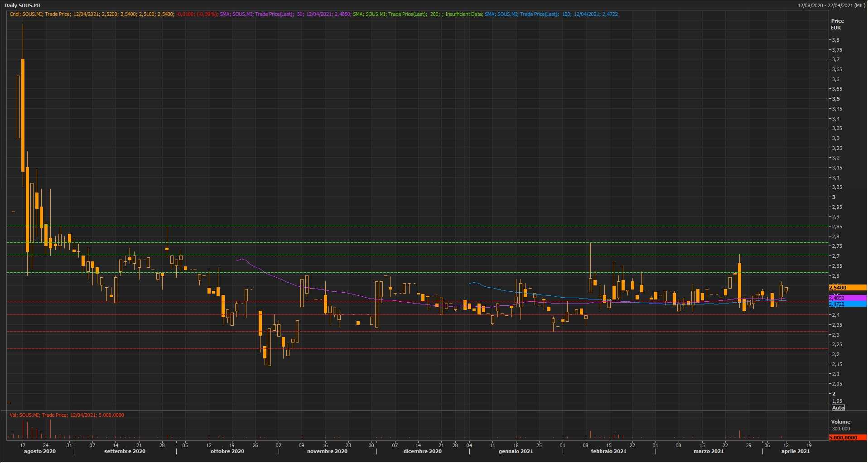The height and width of the screenshot is (463, 868).
Task: Click the last candlestick at 12 April
Action: pyautogui.click(x=786, y=289)
